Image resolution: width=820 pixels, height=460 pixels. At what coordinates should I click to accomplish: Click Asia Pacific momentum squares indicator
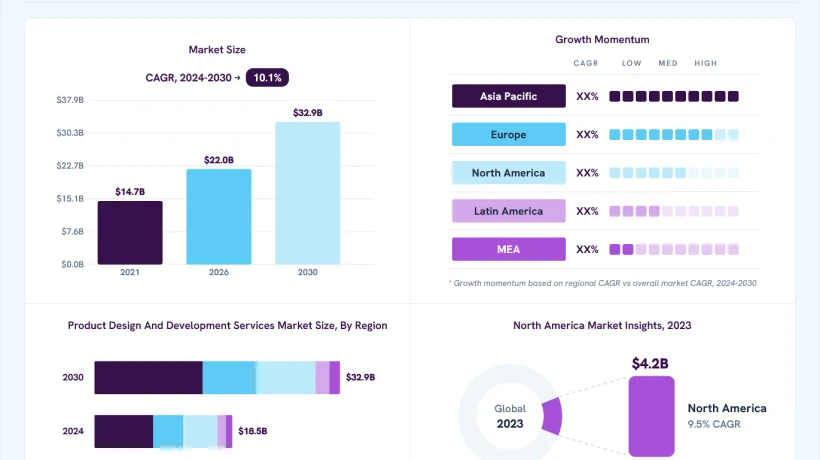[x=674, y=96]
